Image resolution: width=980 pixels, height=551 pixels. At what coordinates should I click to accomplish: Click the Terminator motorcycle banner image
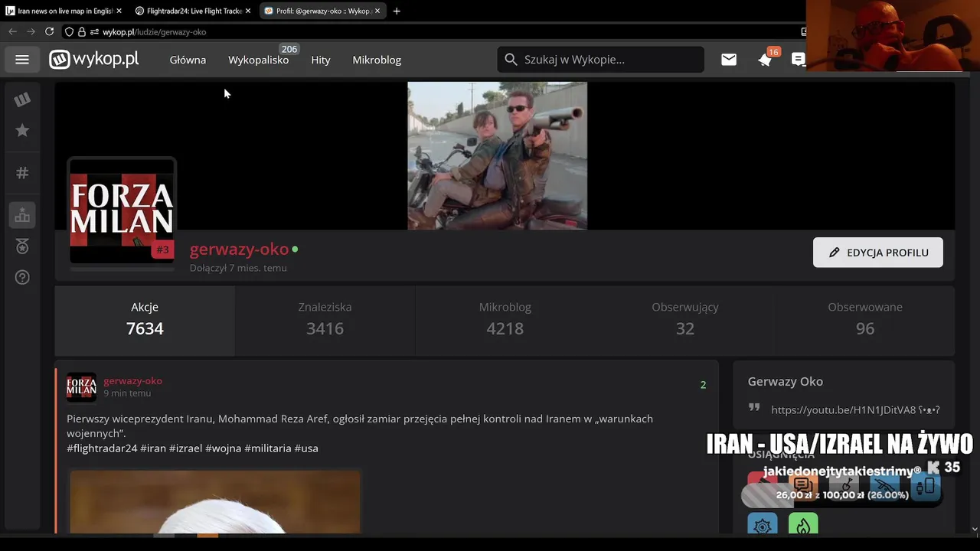[498, 156]
